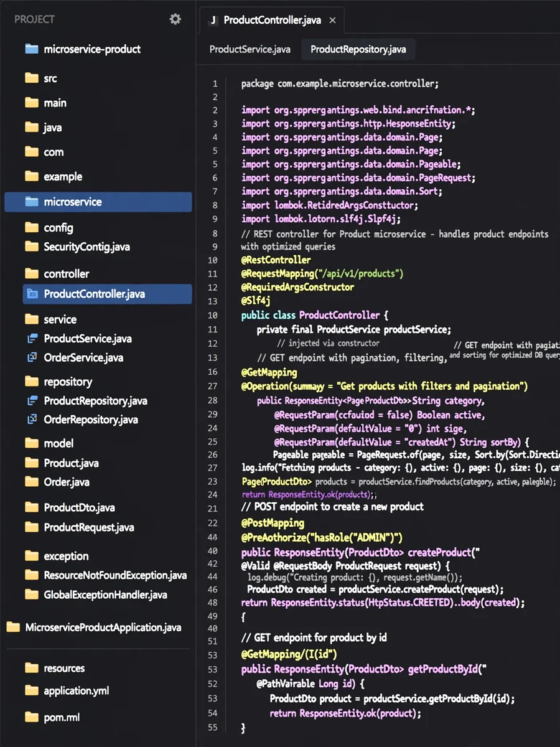Open the project settings gear icon
The width and height of the screenshot is (560, 747).
175,19
